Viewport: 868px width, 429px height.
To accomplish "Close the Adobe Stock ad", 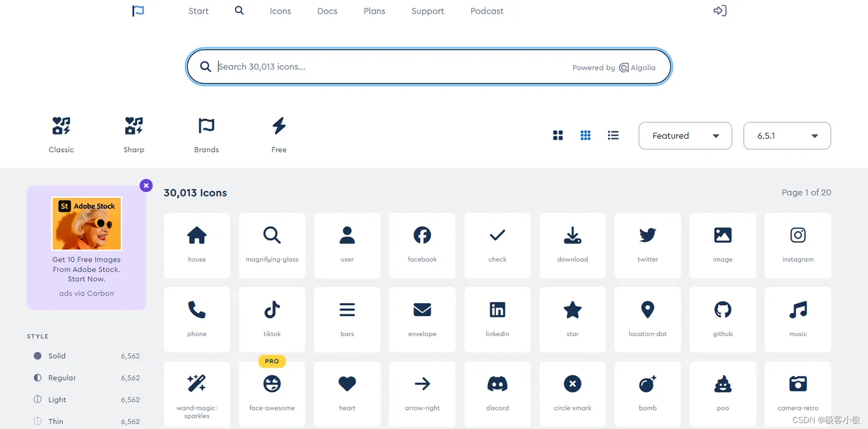I will point(146,185).
